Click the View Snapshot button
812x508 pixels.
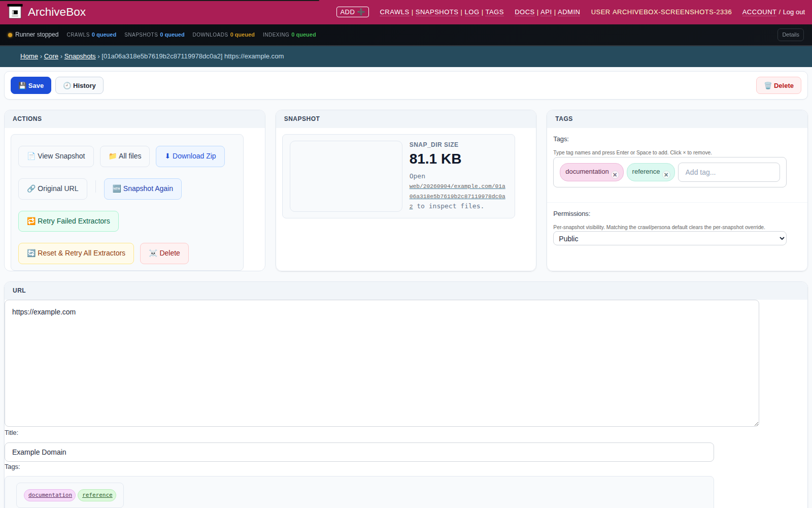[x=56, y=156]
